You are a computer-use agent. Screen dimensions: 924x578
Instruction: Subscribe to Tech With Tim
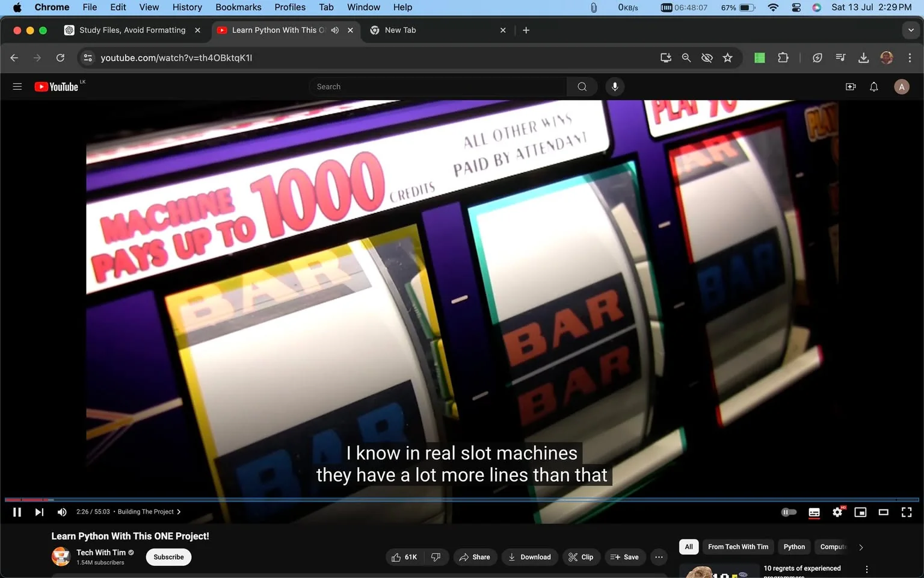pos(168,557)
